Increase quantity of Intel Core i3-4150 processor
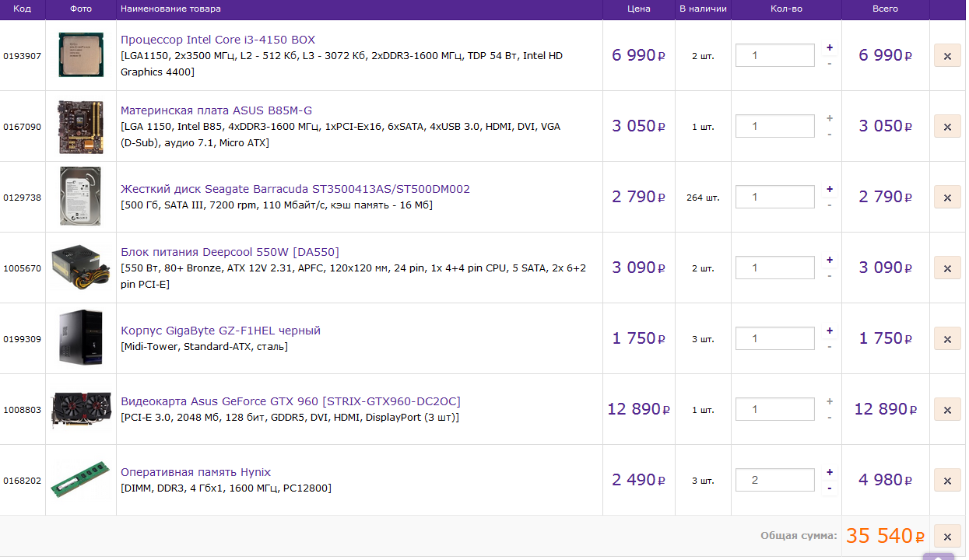This screenshot has width=969, height=560. coord(830,47)
